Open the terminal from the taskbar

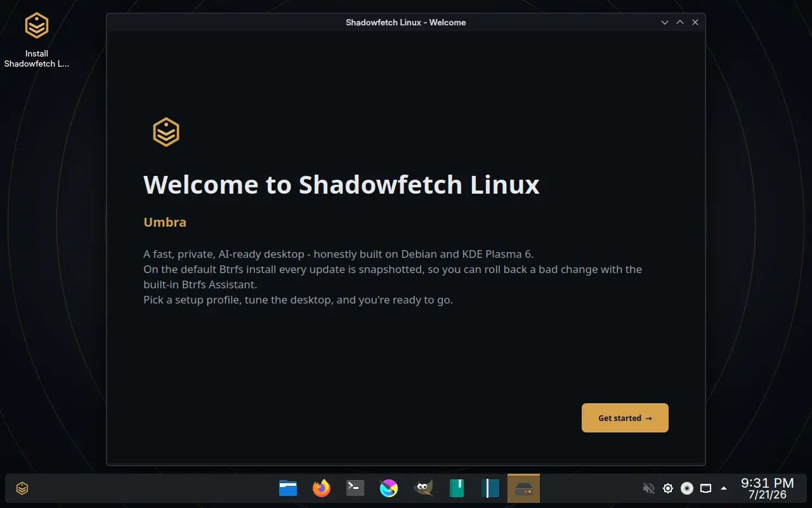point(355,488)
